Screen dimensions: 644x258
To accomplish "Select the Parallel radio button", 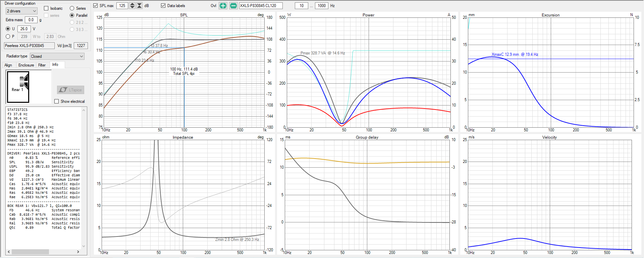I will point(72,15).
